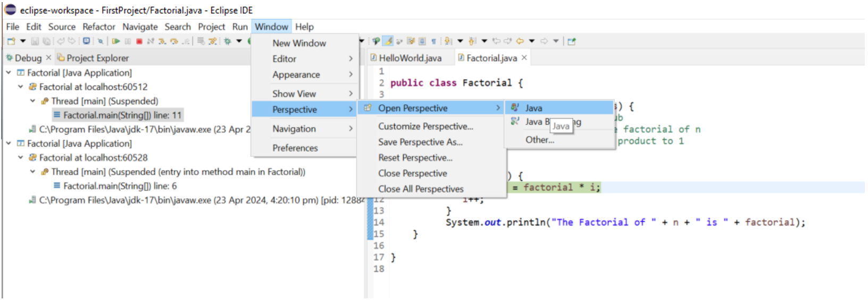The image size is (868, 300).
Task: Close the Factorial.java editor tab
Action: 524,57
